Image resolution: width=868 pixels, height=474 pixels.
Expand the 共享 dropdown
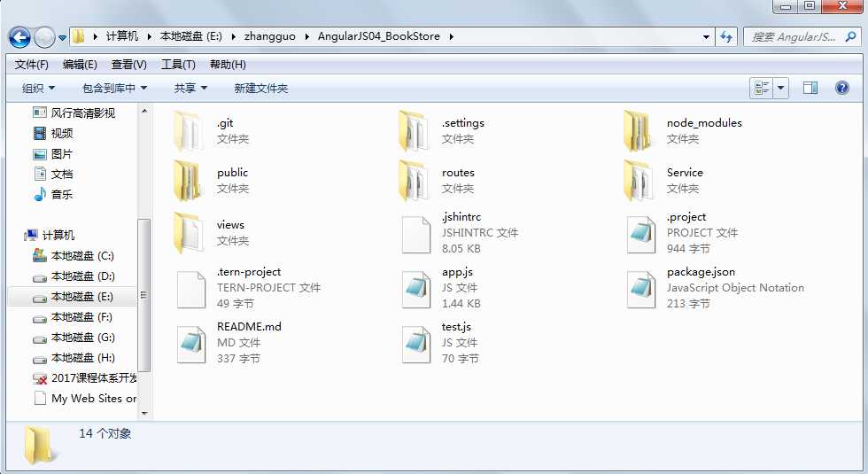coord(190,88)
